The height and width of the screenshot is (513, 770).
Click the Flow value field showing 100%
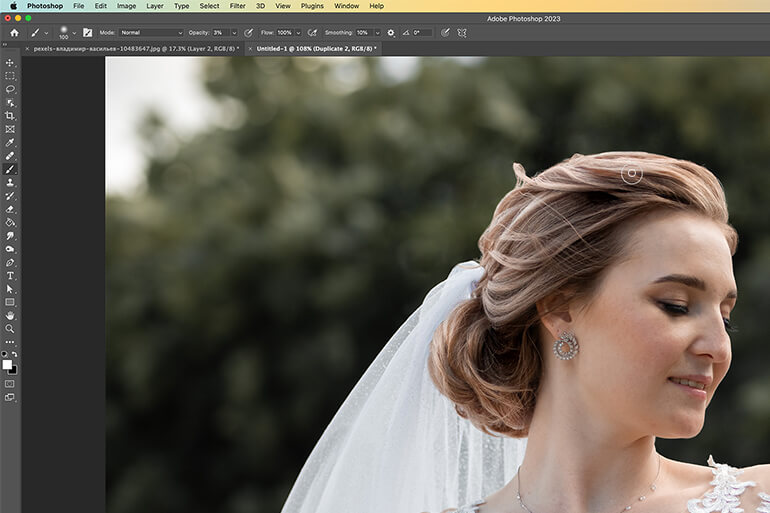click(x=285, y=33)
